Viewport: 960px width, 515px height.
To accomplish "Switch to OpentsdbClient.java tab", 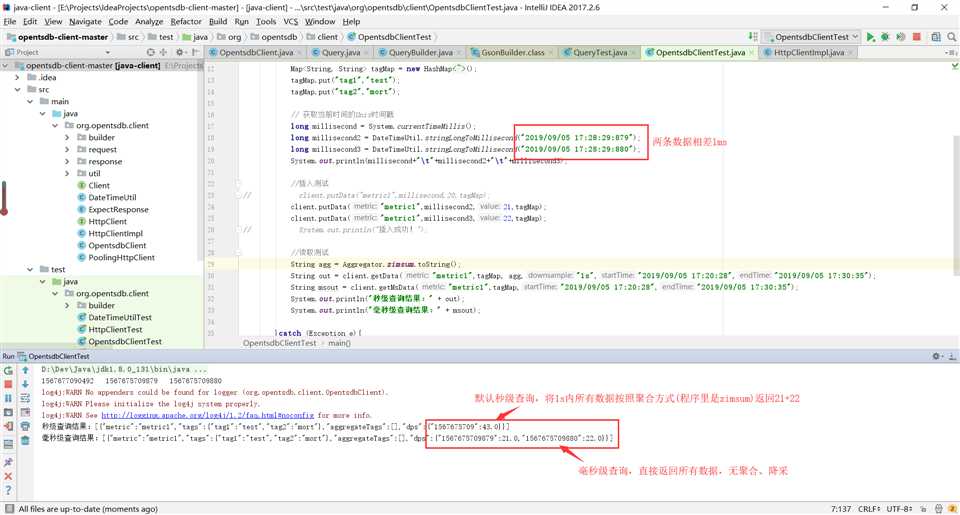I will click(x=256, y=53).
